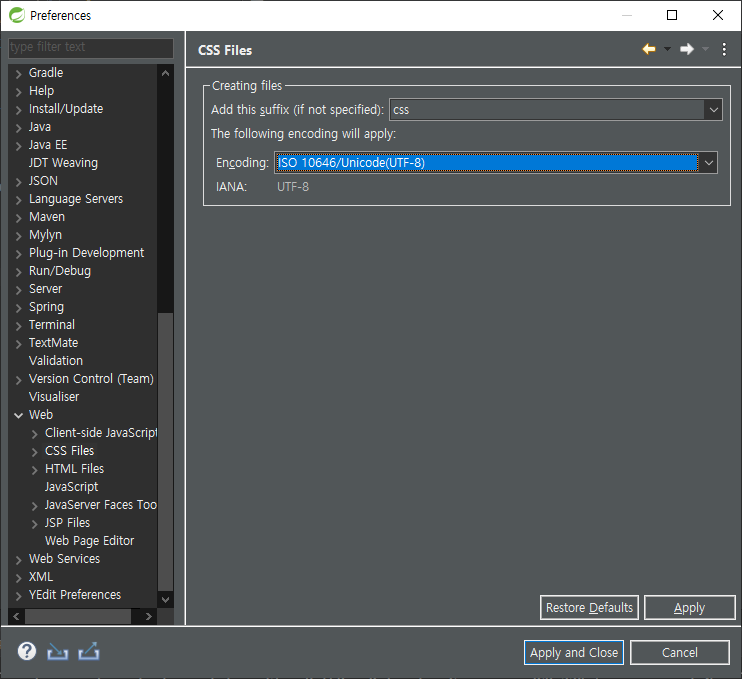Open the forward history dropdown arrow
The height and width of the screenshot is (679, 742).
coord(705,49)
